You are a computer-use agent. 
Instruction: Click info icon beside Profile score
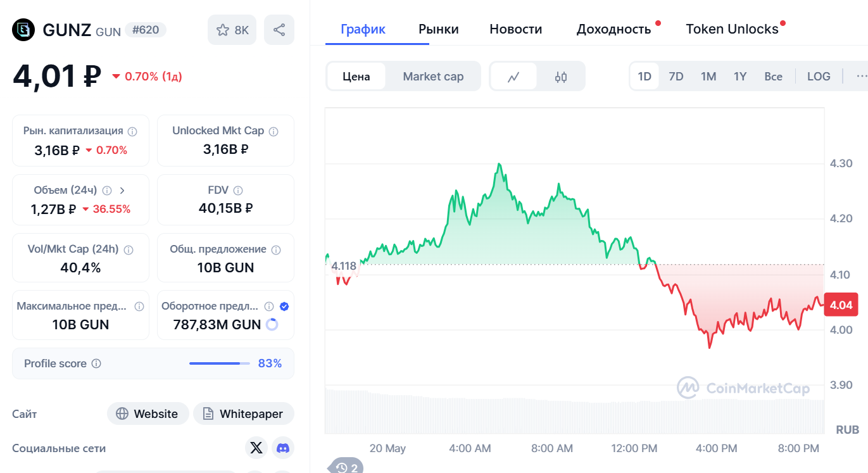point(96,364)
